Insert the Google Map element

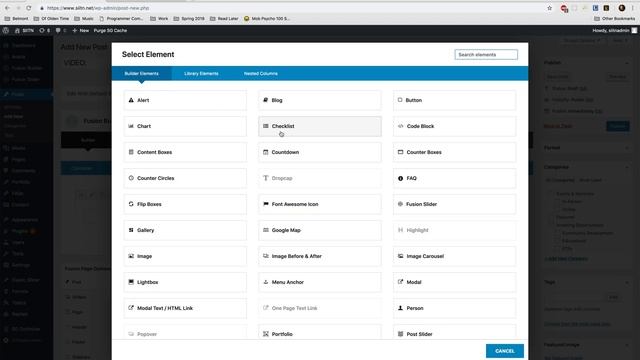pos(320,230)
